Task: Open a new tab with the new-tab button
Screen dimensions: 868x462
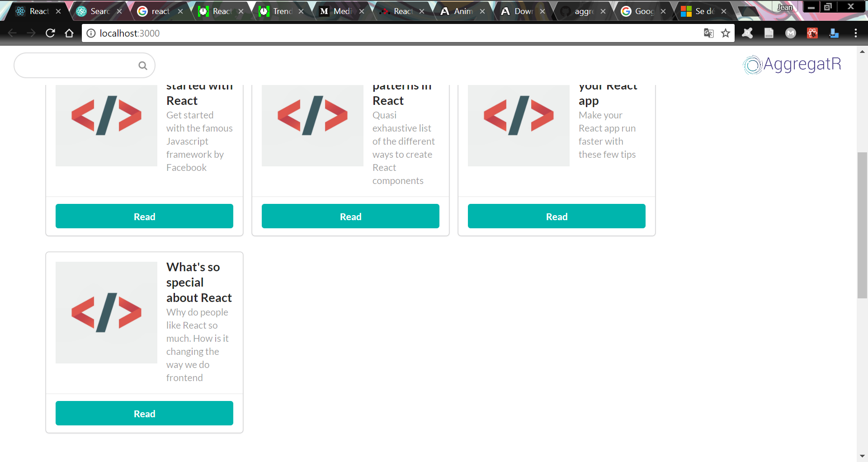Action: point(749,11)
